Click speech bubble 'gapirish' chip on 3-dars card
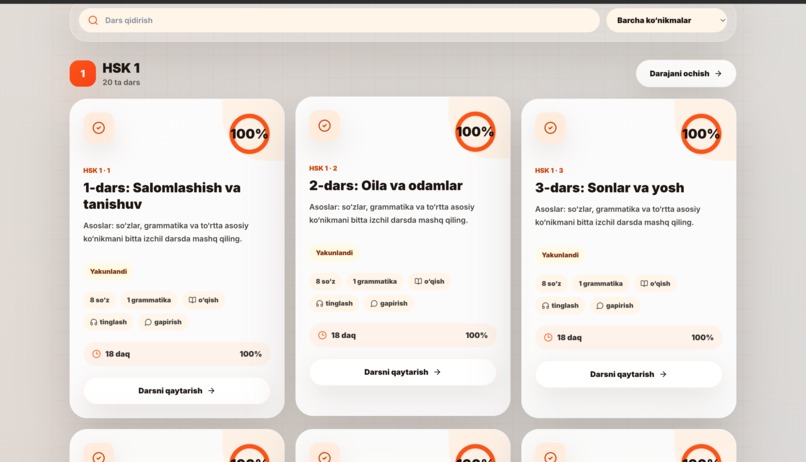The image size is (806, 462). pyautogui.click(x=614, y=306)
